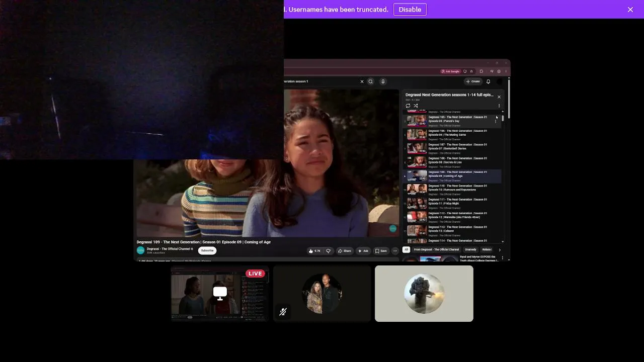
Task: Open the Chrome three-dot menu
Action: [506, 71]
